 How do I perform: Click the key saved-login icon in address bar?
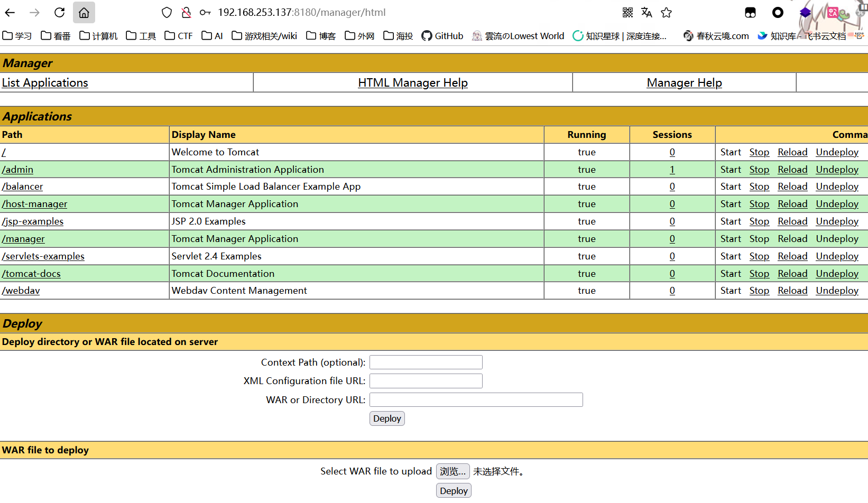[x=205, y=12]
